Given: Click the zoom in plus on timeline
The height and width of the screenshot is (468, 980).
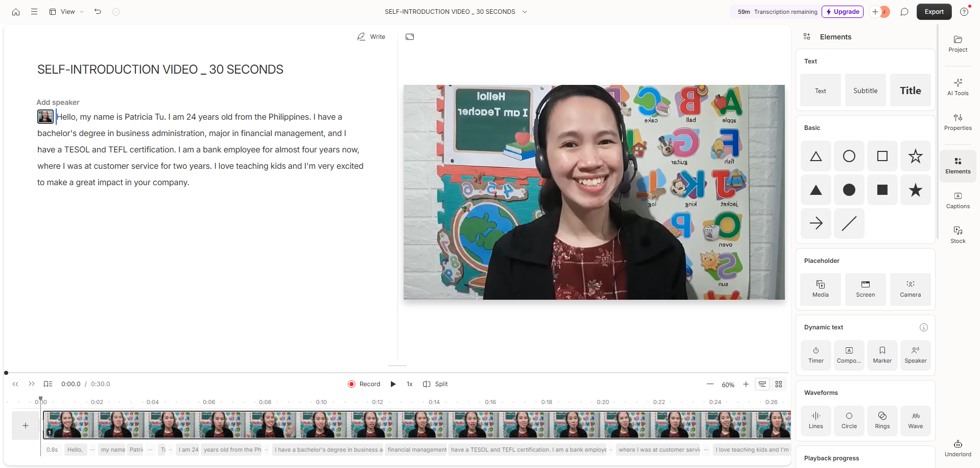Looking at the screenshot, I should (746, 384).
